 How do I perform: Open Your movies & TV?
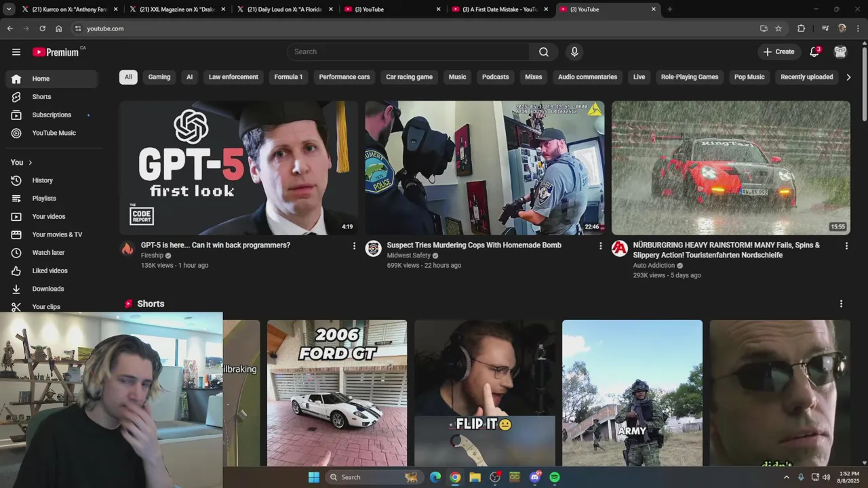[52, 235]
